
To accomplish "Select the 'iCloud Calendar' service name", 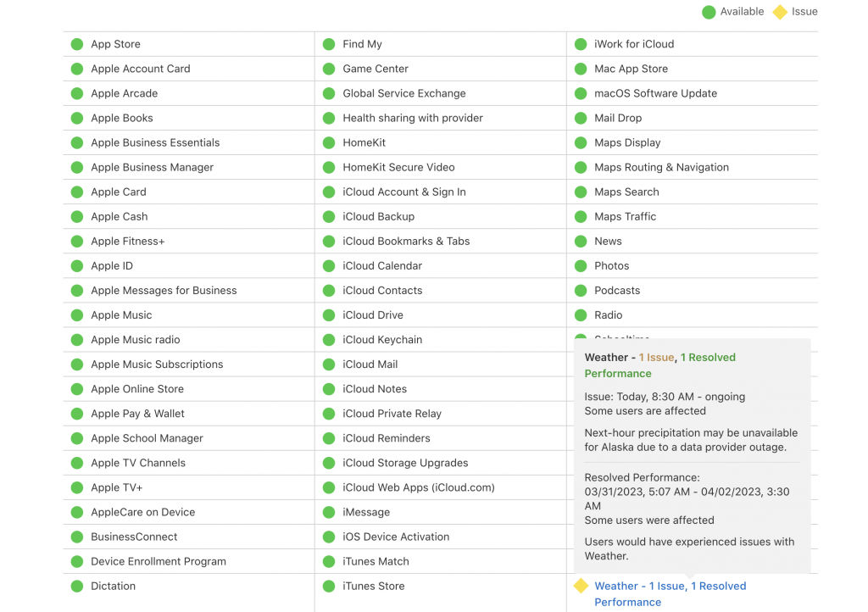I will coord(382,265).
